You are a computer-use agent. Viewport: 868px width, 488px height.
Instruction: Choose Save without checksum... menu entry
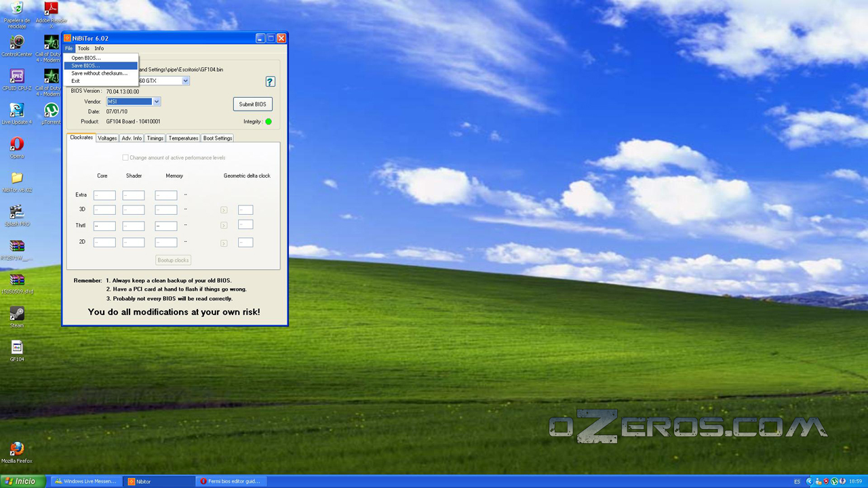[101, 73]
